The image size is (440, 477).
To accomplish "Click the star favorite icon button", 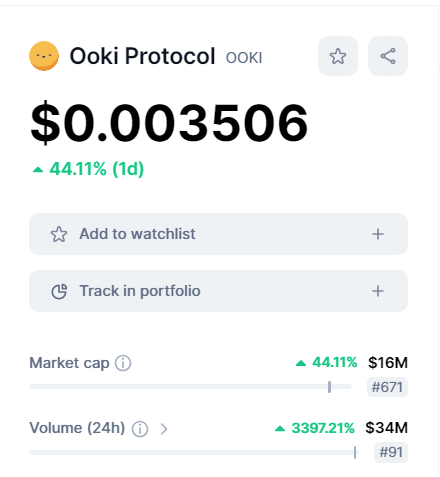I will [338, 56].
